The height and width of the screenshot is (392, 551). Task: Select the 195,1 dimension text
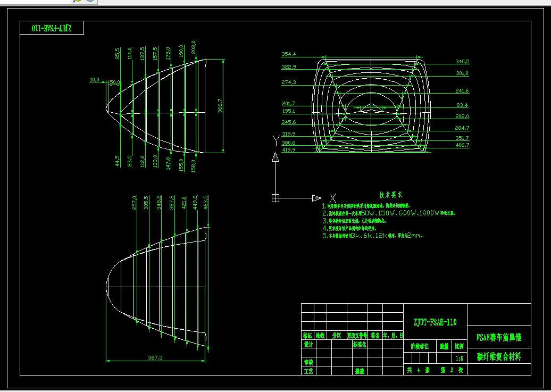point(288,111)
